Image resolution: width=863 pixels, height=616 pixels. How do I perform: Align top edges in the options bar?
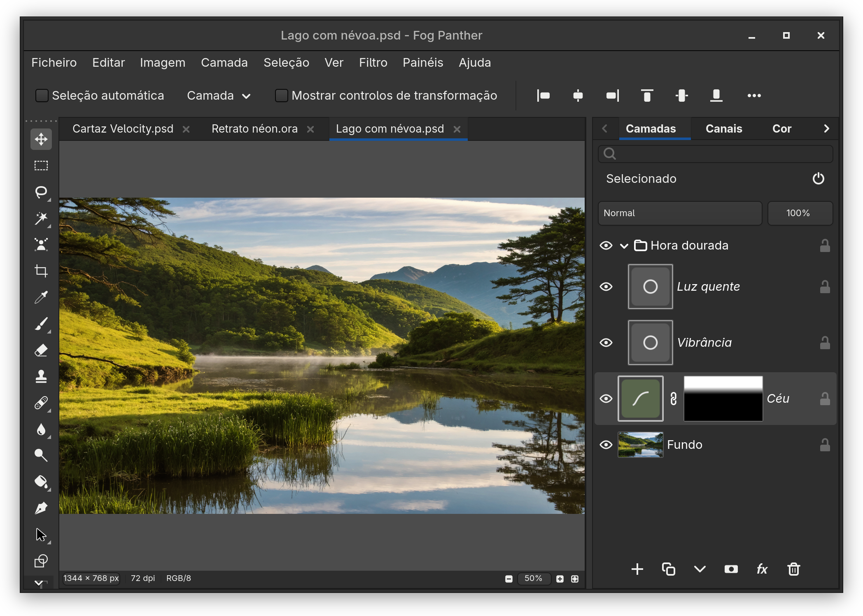pyautogui.click(x=647, y=96)
